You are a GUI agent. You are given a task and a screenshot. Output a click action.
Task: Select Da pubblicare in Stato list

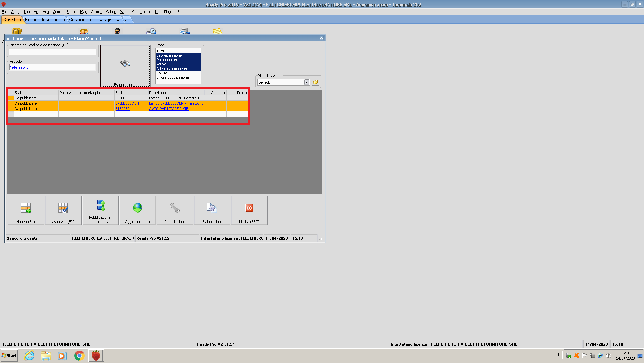pyautogui.click(x=178, y=60)
